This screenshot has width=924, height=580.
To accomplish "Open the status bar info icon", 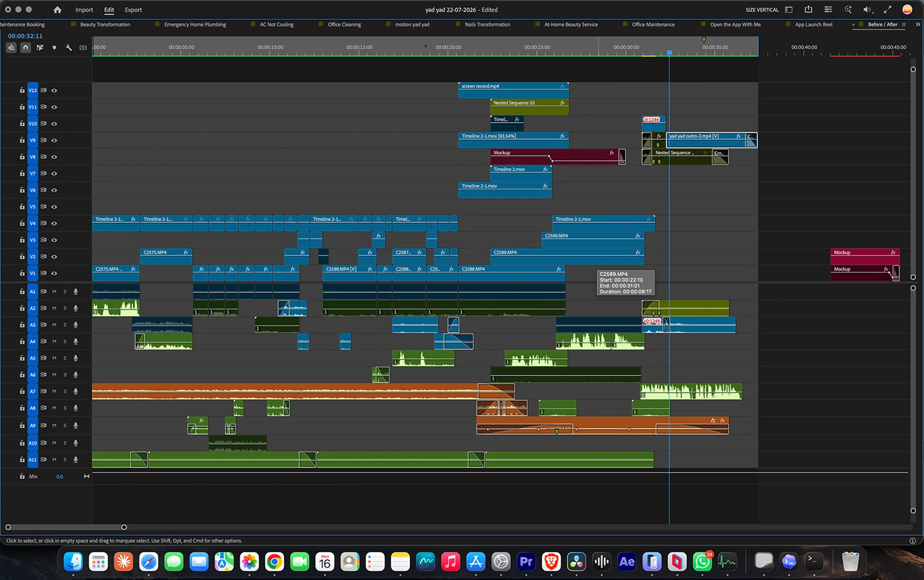I will pos(913,540).
